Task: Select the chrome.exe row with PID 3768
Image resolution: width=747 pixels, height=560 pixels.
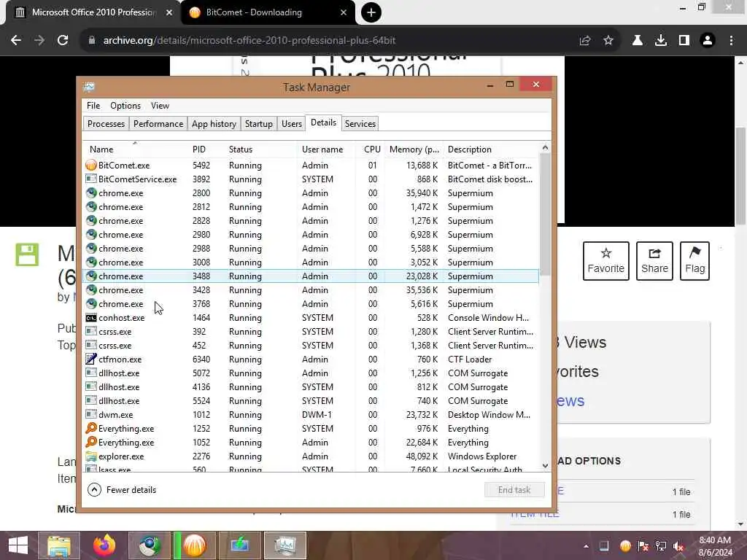Action: point(311,304)
